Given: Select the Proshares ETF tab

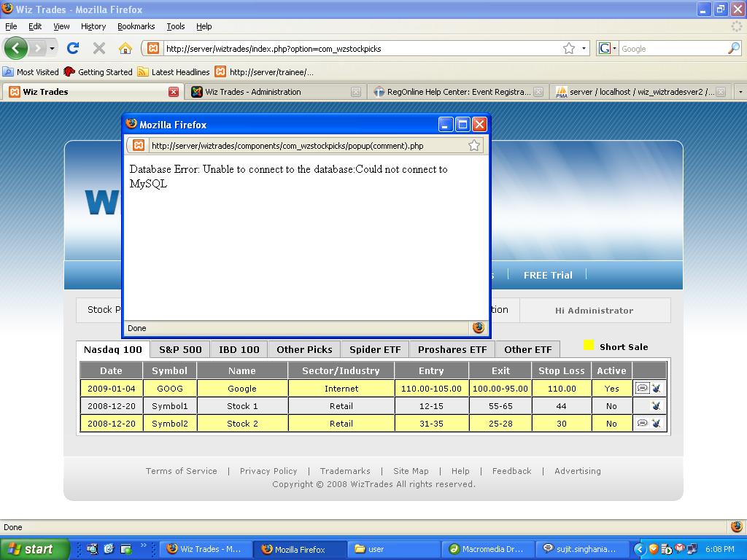Looking at the screenshot, I should click(x=452, y=349).
